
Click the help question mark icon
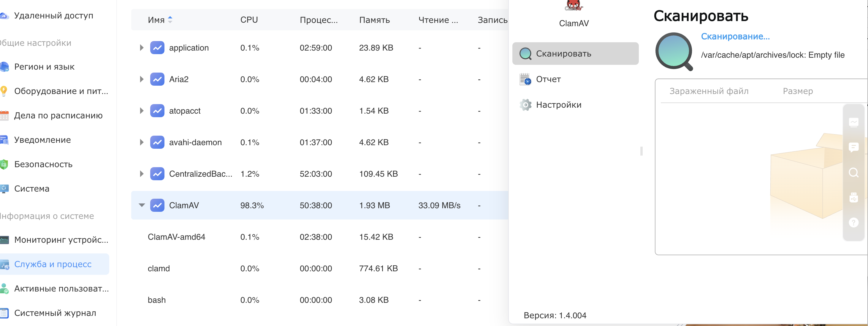click(x=853, y=222)
